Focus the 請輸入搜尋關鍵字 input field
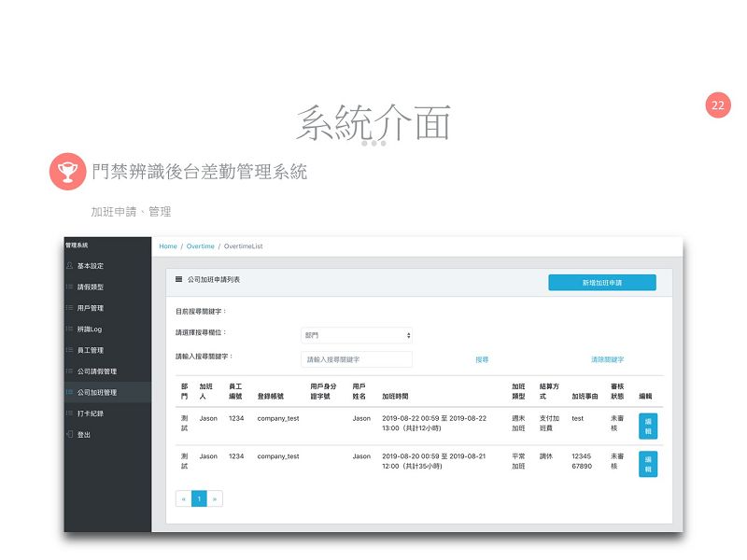 [x=357, y=359]
